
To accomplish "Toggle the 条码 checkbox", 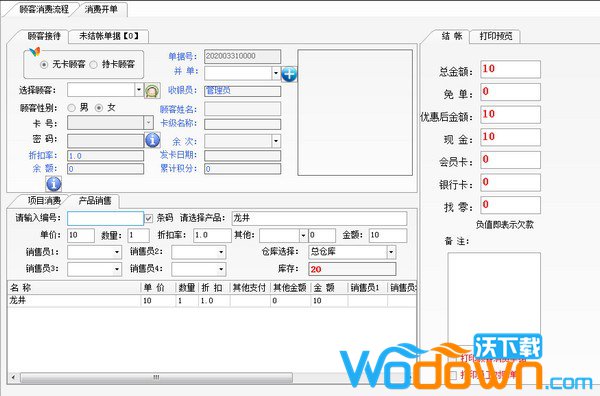I will [148, 218].
